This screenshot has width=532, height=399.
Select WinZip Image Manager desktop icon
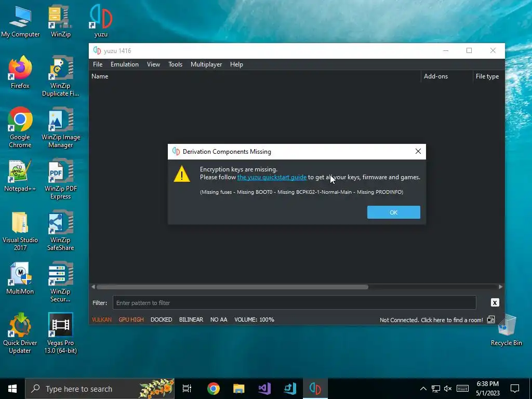pyautogui.click(x=60, y=128)
